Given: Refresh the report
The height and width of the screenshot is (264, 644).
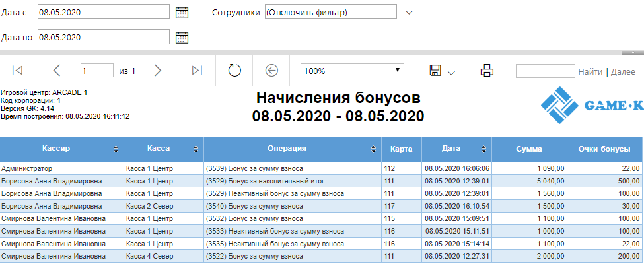Looking at the screenshot, I should pos(234,71).
